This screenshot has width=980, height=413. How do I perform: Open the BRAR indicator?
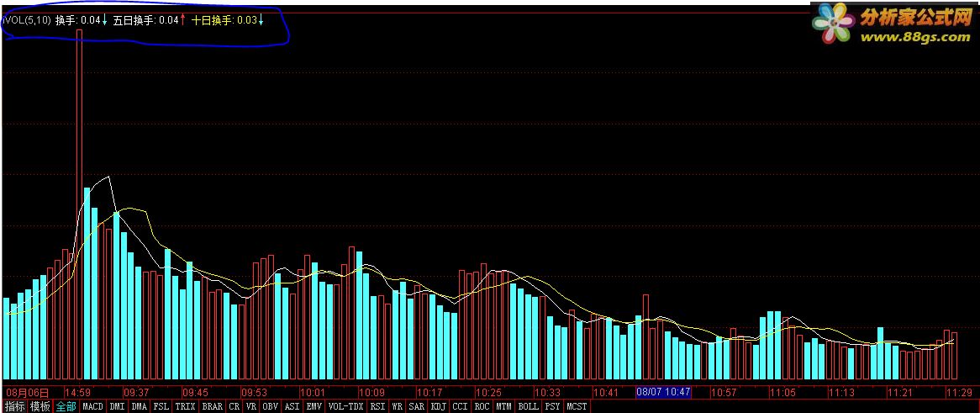pyautogui.click(x=213, y=407)
